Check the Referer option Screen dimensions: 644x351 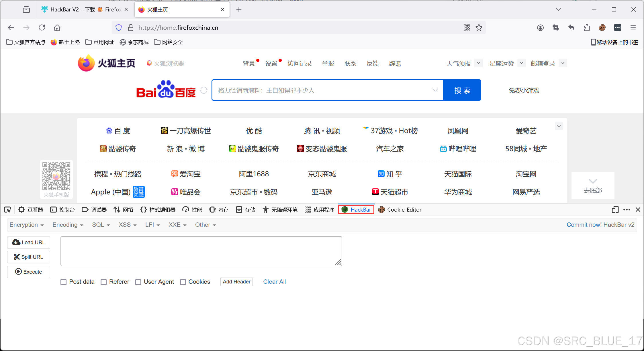(x=104, y=282)
